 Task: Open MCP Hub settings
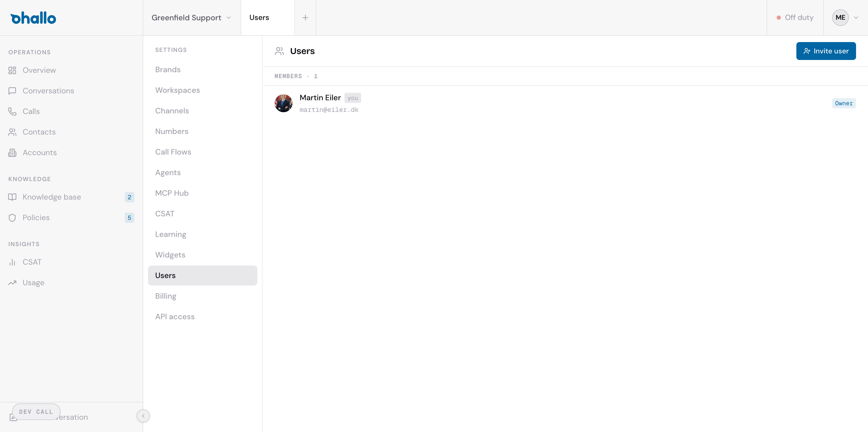(202, 193)
